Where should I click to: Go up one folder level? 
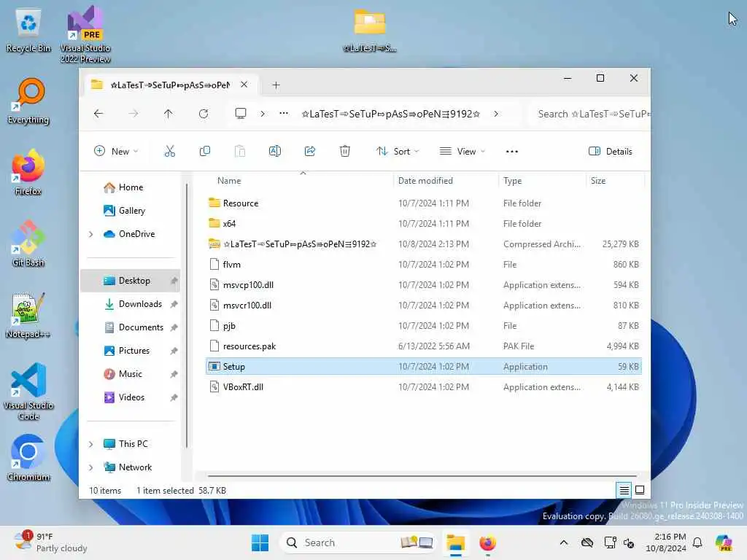[169, 114]
